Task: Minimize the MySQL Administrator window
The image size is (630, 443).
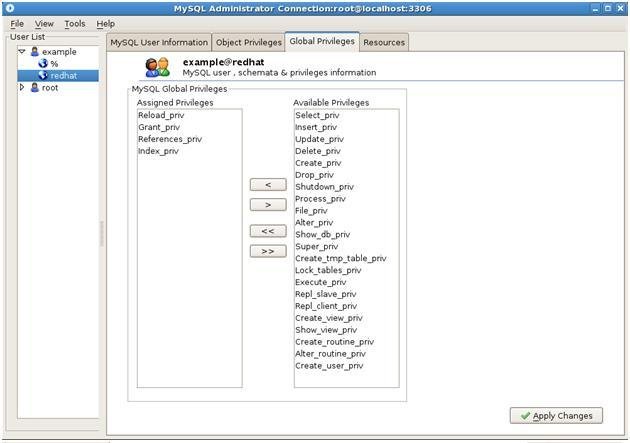Action: [595, 8]
